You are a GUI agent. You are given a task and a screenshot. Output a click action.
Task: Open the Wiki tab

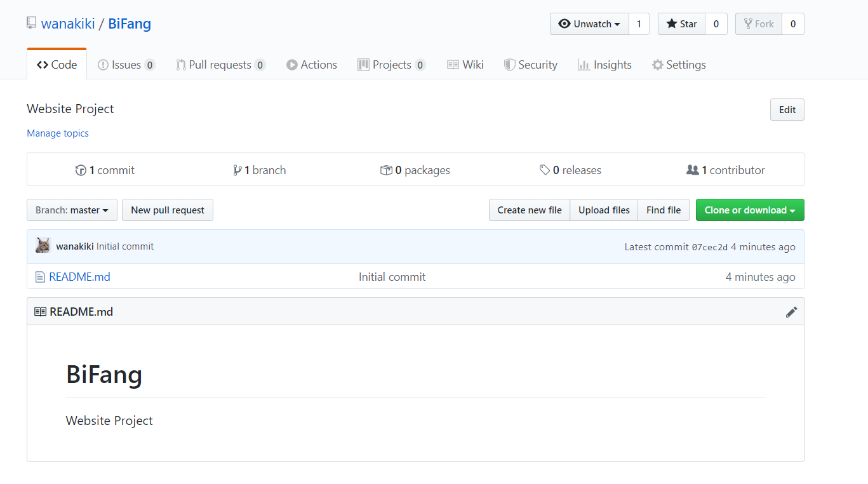click(x=465, y=65)
